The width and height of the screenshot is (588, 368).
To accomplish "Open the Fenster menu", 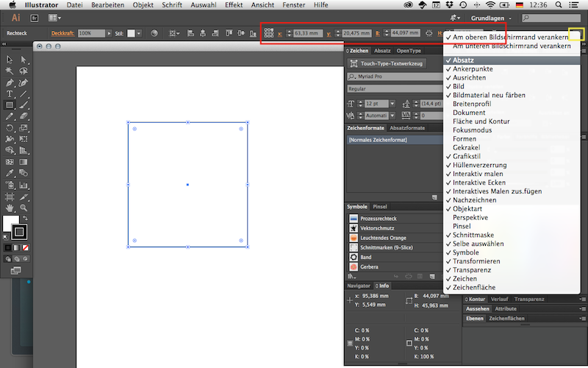I will pyautogui.click(x=293, y=5).
